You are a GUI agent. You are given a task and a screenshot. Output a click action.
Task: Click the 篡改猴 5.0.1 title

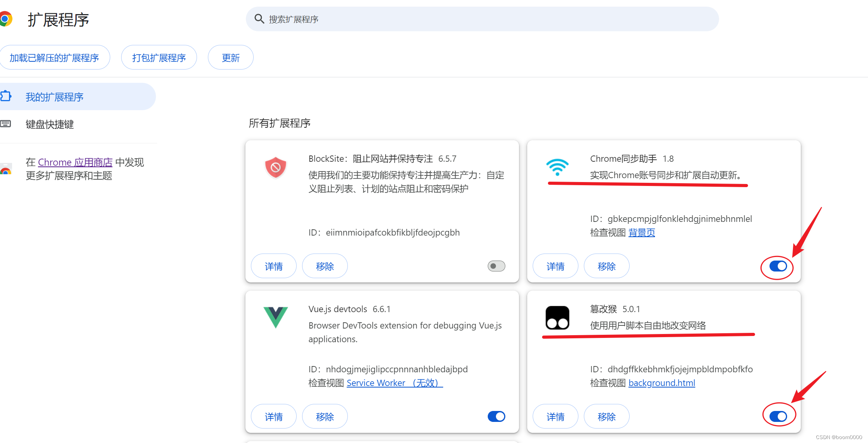(x=615, y=309)
